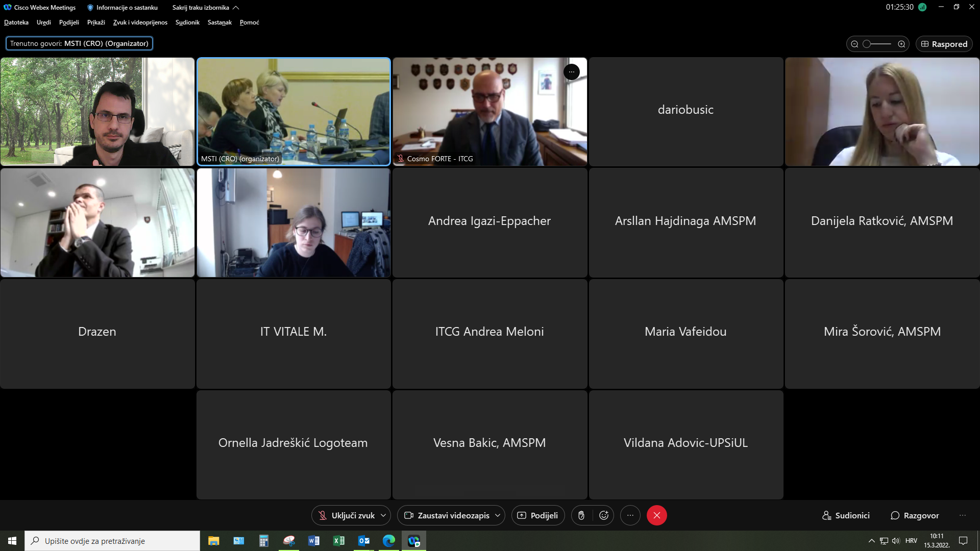Image resolution: width=980 pixels, height=551 pixels.
Task: Open the Datoteka menu
Action: [x=16, y=22]
